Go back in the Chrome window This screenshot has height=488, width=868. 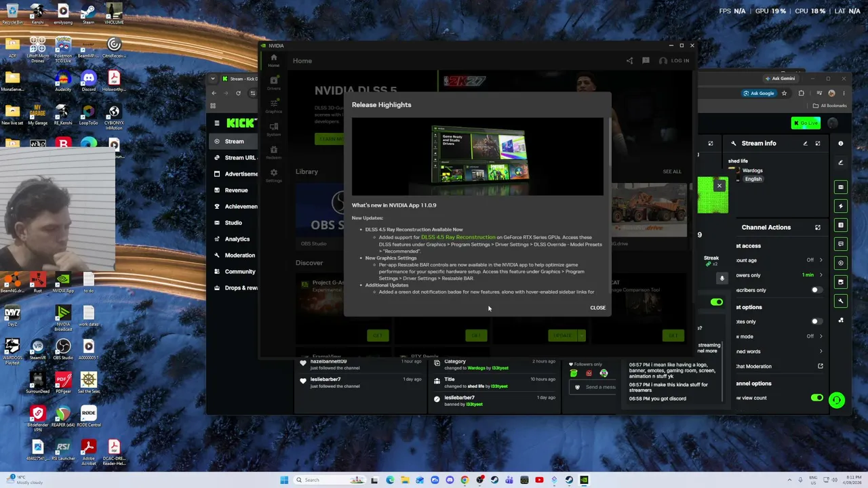214,93
